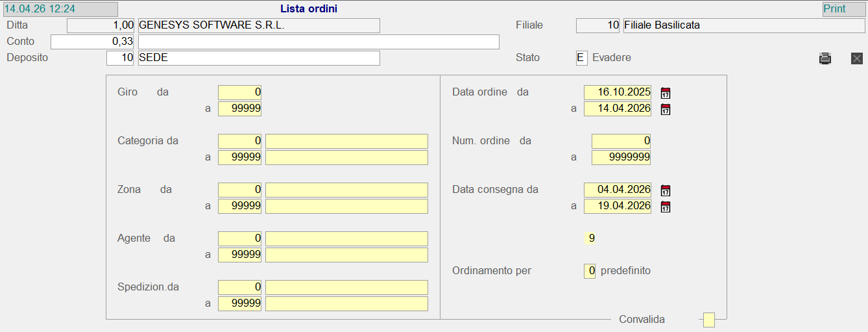Viewport: 868px width, 332px height.
Task: Open calendar for Data consegna start date
Action: 665,190
